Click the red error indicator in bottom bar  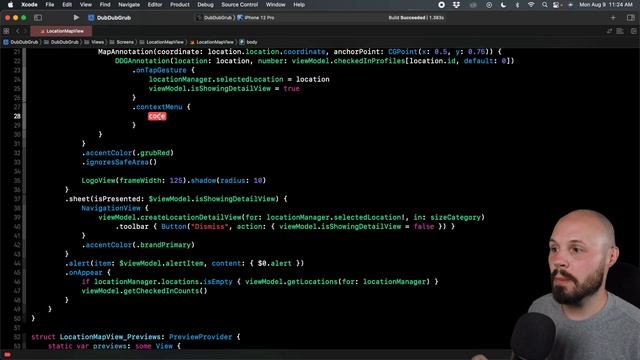[x=7, y=355]
